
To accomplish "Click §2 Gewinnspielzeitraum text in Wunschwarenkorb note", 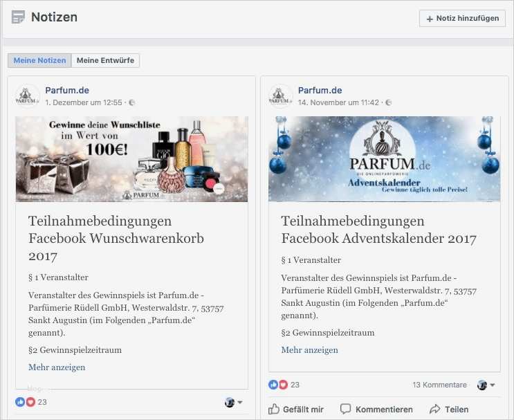I will pos(75,350).
